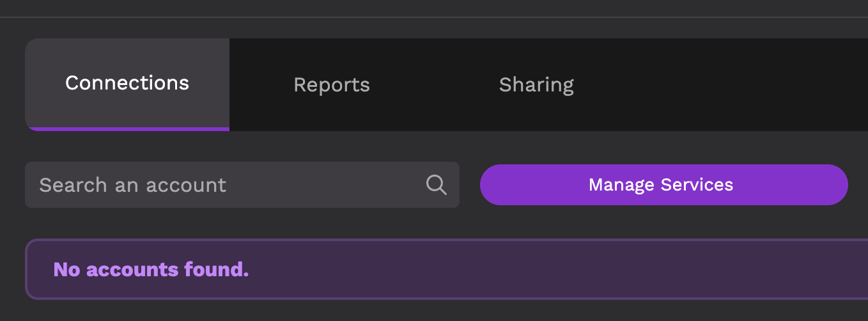Manage connected services with the purple button
Viewport: 868px width, 321px height.
pyautogui.click(x=663, y=185)
